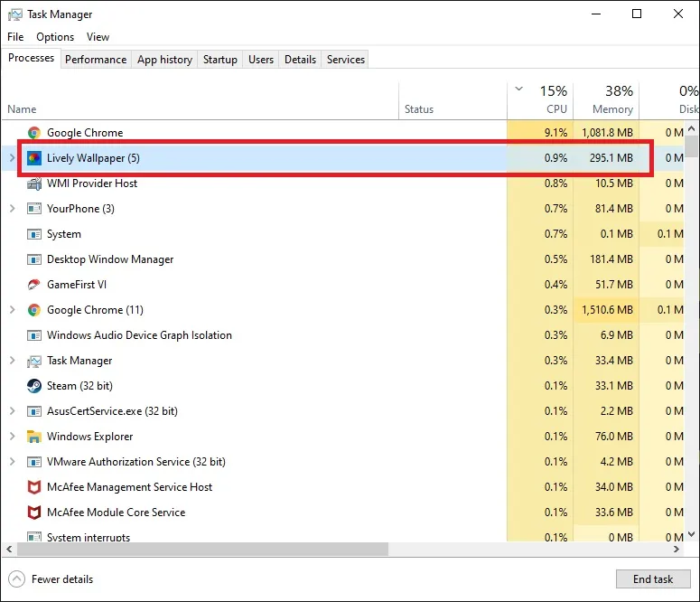Click the vertical scrollbar up arrow
The height and width of the screenshot is (602, 700).
(692, 128)
